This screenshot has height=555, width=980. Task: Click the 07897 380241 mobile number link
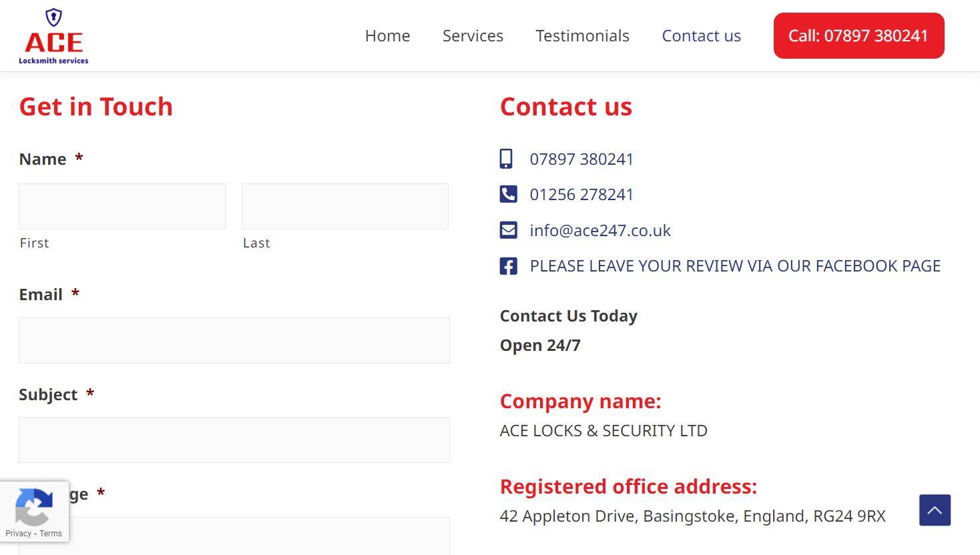point(581,159)
